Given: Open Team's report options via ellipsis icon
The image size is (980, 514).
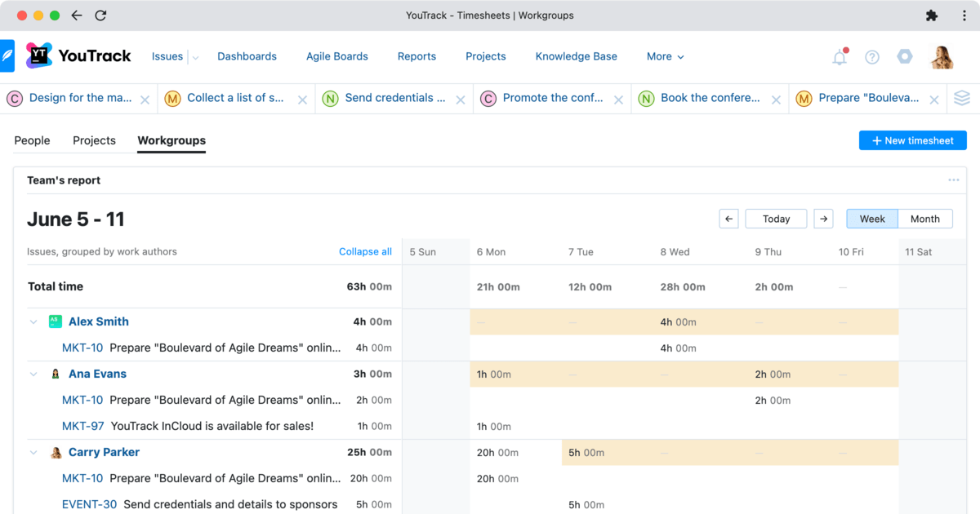Looking at the screenshot, I should pos(953,179).
